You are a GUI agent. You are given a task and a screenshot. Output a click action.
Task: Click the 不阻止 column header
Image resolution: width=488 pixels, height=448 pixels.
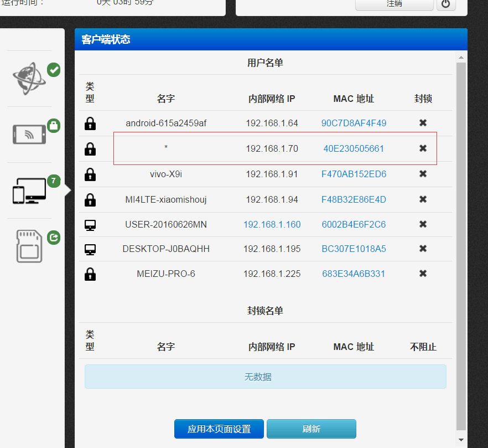click(x=423, y=347)
